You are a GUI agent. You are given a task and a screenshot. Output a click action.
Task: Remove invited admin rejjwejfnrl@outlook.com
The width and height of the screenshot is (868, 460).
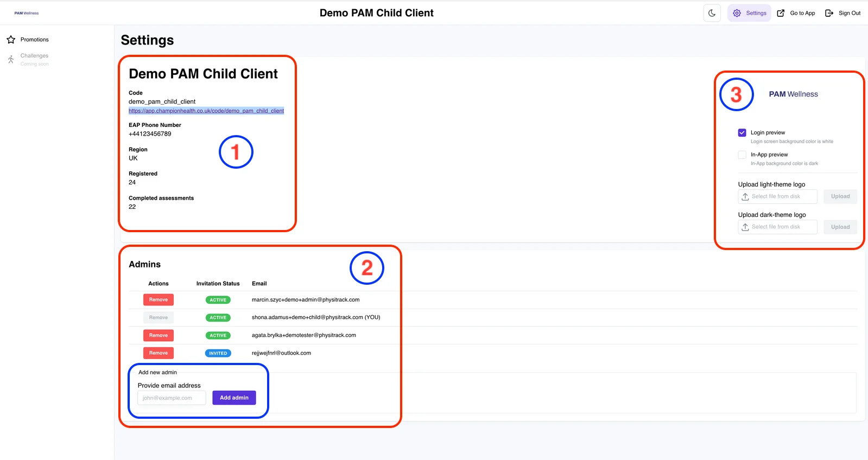pyautogui.click(x=159, y=353)
